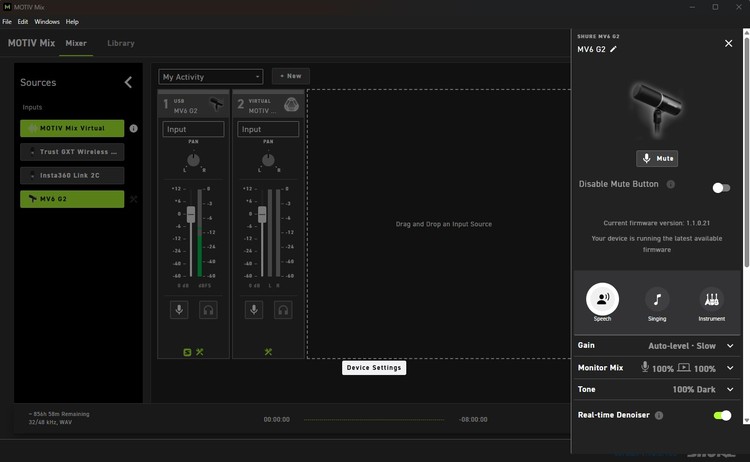Viewport: 750px width, 462px height.
Task: Toggle Trust GXT Wireless input source
Action: [x=72, y=152]
